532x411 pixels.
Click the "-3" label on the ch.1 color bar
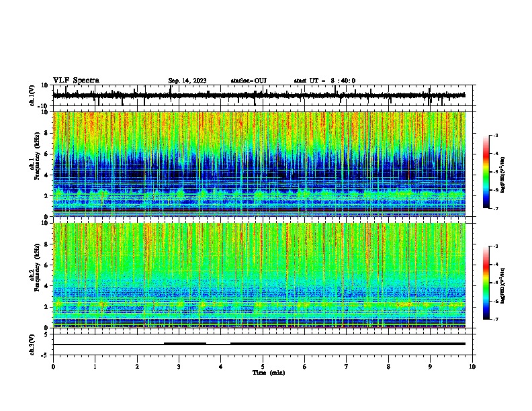pyautogui.click(x=496, y=135)
